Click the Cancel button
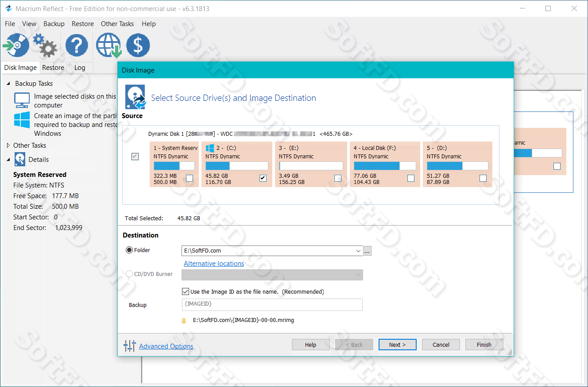Image resolution: width=588 pixels, height=387 pixels. (x=441, y=345)
